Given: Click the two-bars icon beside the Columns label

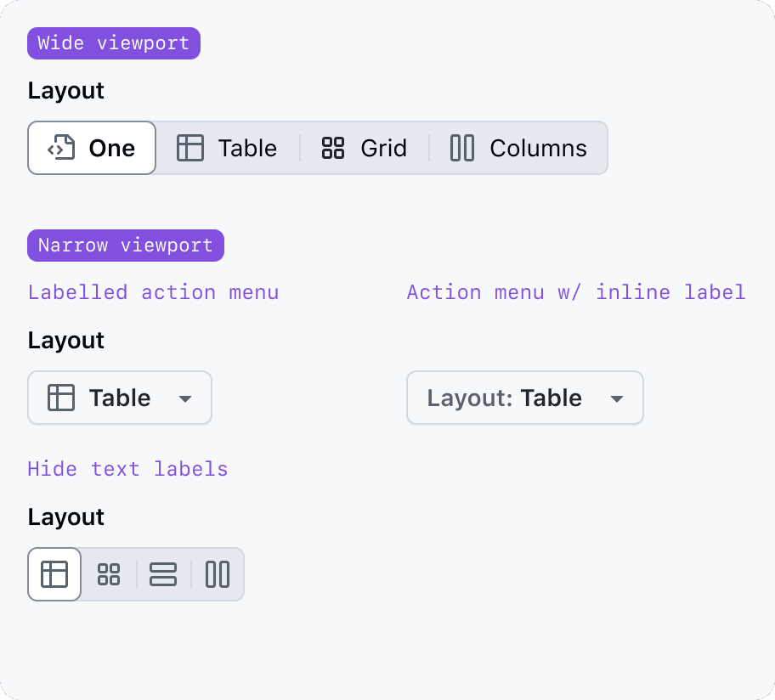Looking at the screenshot, I should (462, 148).
